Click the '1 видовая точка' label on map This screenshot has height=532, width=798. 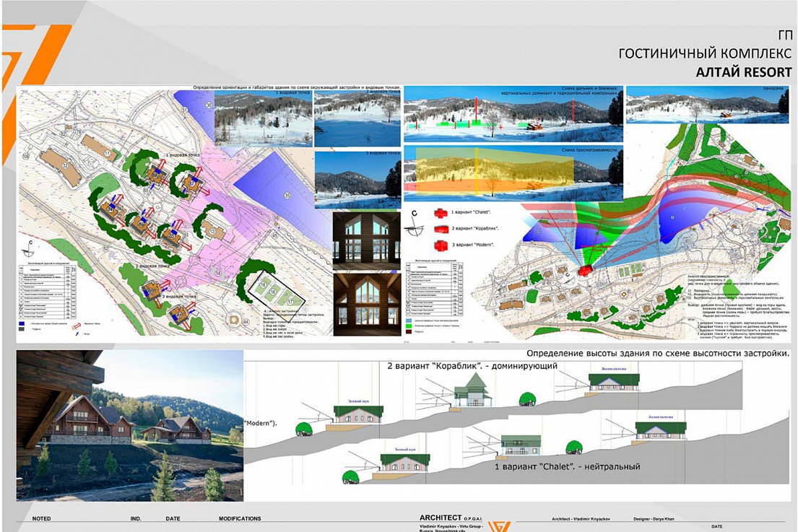coord(182,154)
